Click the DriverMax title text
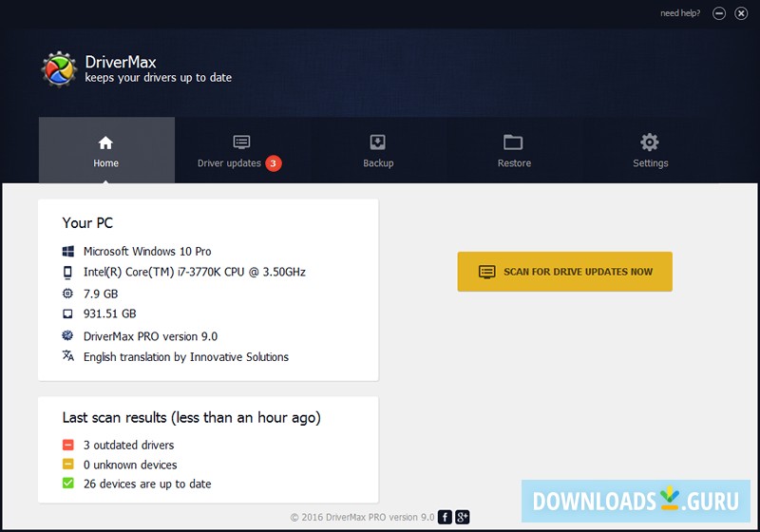The height and width of the screenshot is (532, 760). (x=121, y=62)
